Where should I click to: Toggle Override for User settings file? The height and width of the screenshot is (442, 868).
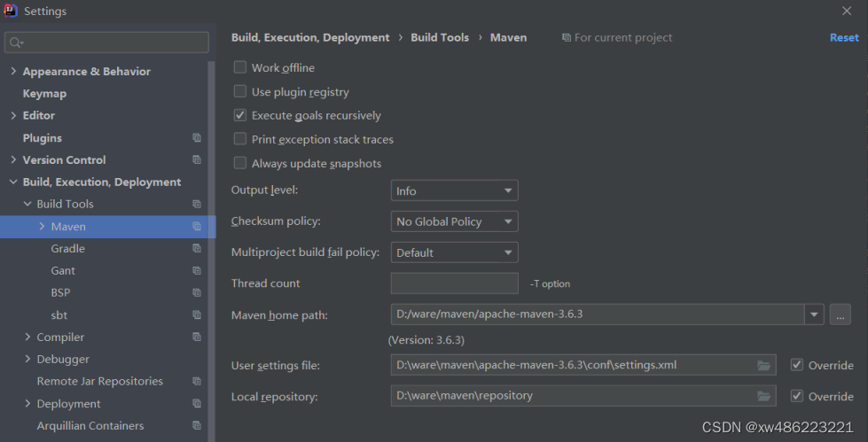(x=797, y=365)
